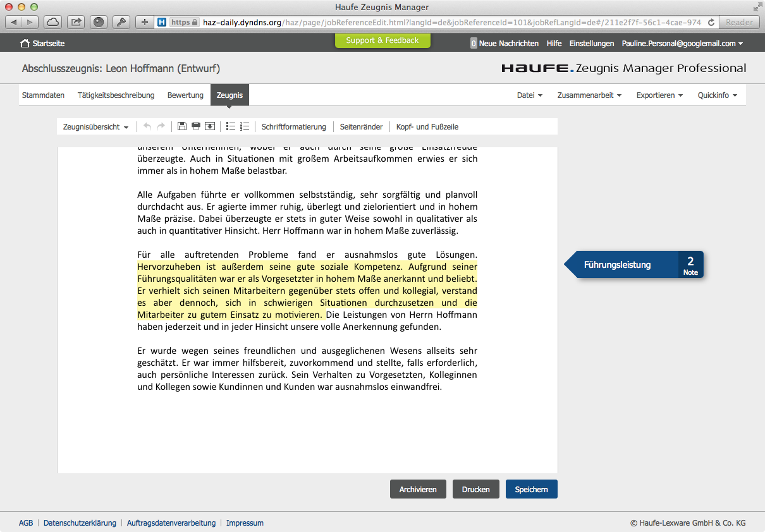This screenshot has height=532, width=765.
Task: Click the Speichern button
Action: pyautogui.click(x=532, y=490)
